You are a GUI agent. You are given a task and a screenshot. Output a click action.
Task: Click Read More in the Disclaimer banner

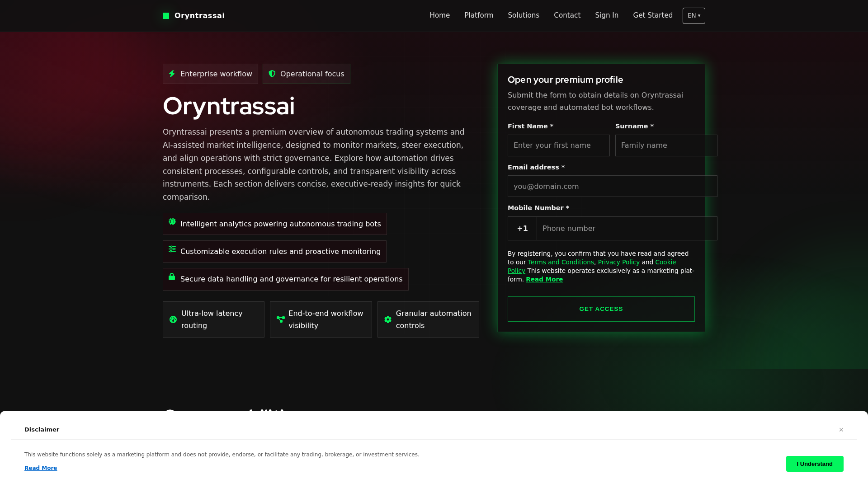41,468
